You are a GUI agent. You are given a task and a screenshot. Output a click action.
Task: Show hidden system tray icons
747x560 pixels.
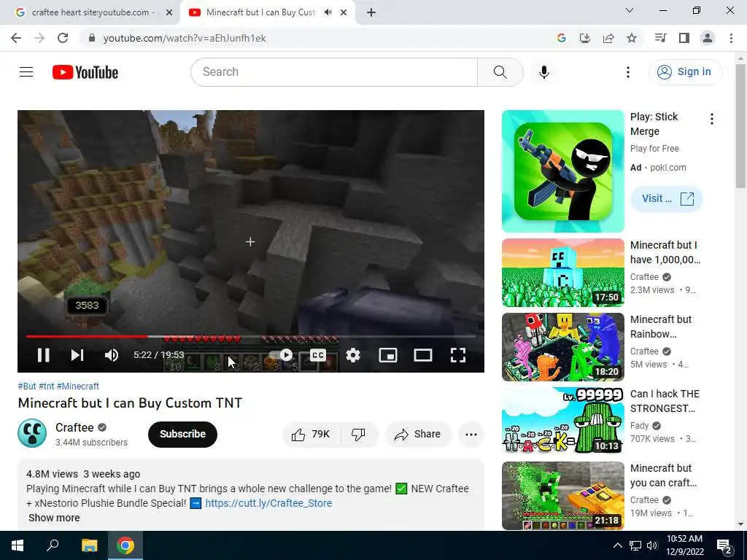tap(617, 545)
